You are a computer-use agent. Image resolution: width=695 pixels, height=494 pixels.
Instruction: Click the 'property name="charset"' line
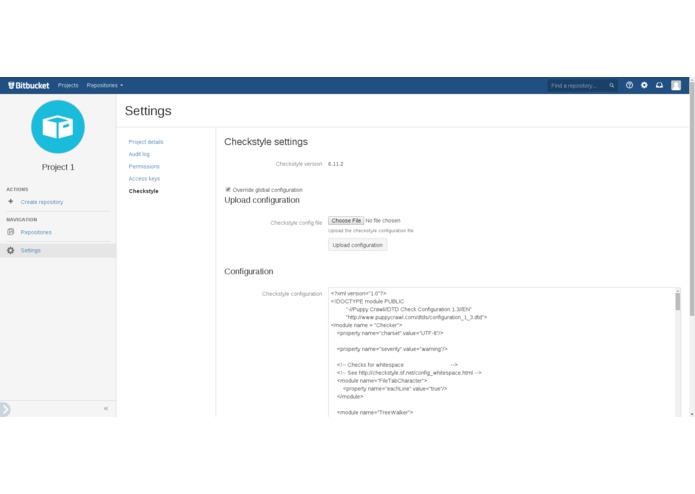390,333
